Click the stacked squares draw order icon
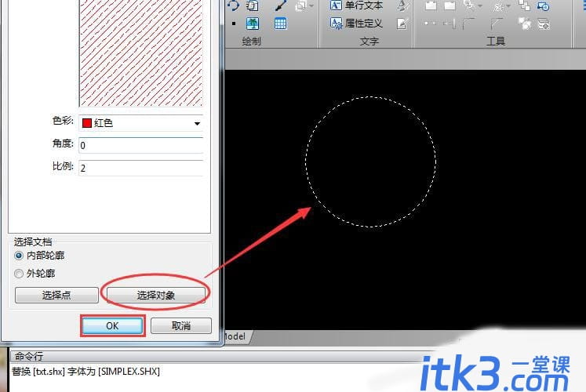The image size is (586, 392). coord(524,5)
